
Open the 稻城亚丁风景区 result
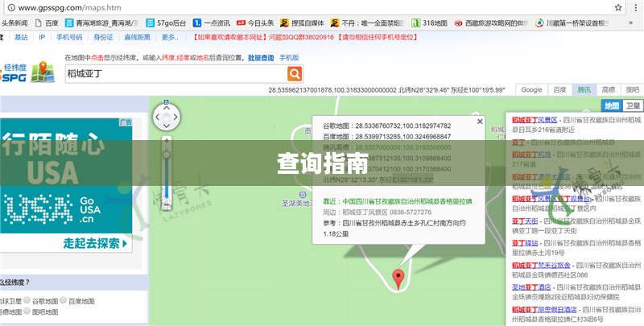[535, 120]
